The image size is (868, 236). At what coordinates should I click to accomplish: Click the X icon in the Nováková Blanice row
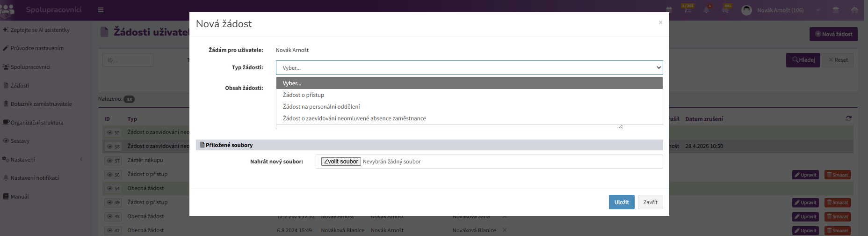(504, 230)
